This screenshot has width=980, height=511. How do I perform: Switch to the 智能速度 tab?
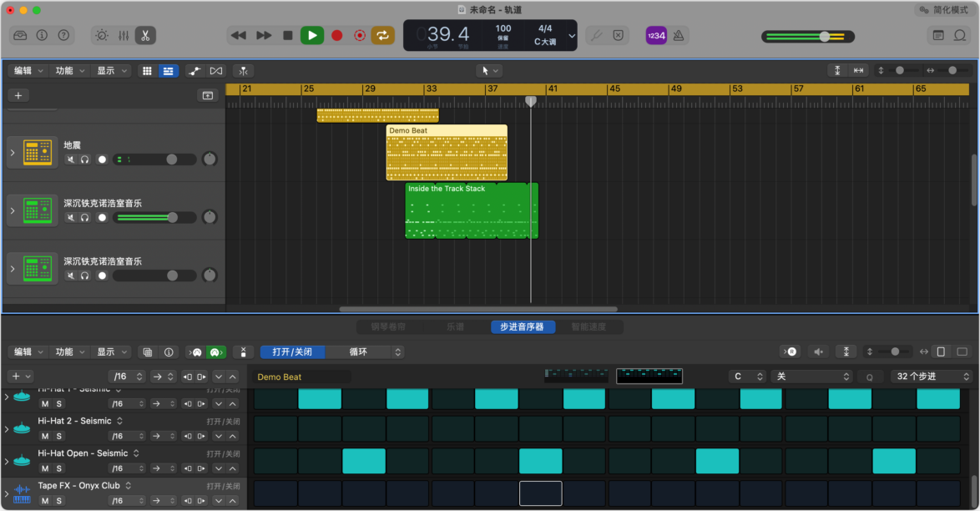tap(589, 326)
